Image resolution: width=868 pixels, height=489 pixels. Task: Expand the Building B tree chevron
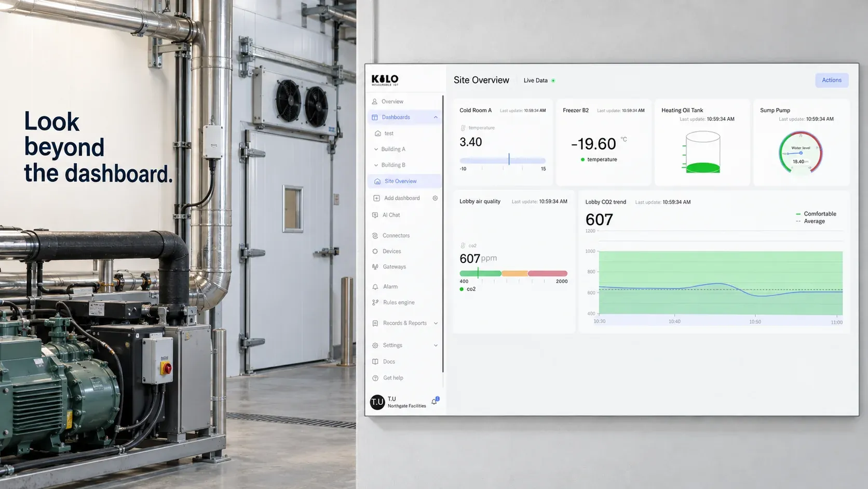click(376, 165)
